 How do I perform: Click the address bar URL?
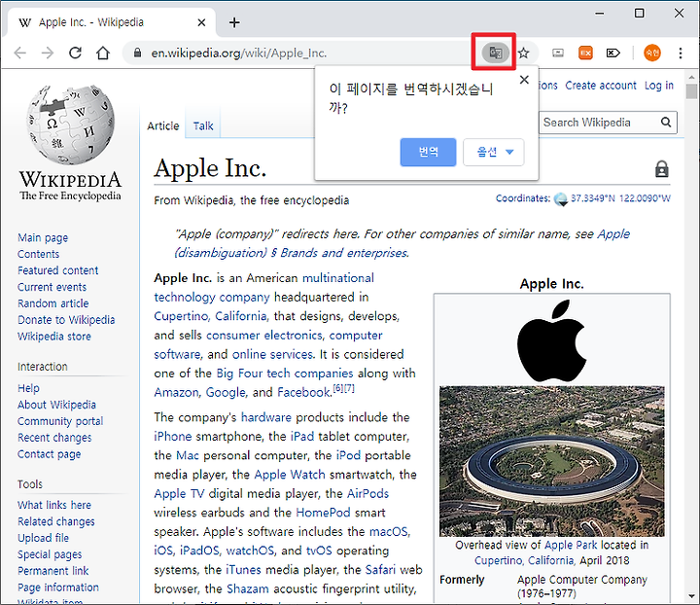click(x=239, y=53)
